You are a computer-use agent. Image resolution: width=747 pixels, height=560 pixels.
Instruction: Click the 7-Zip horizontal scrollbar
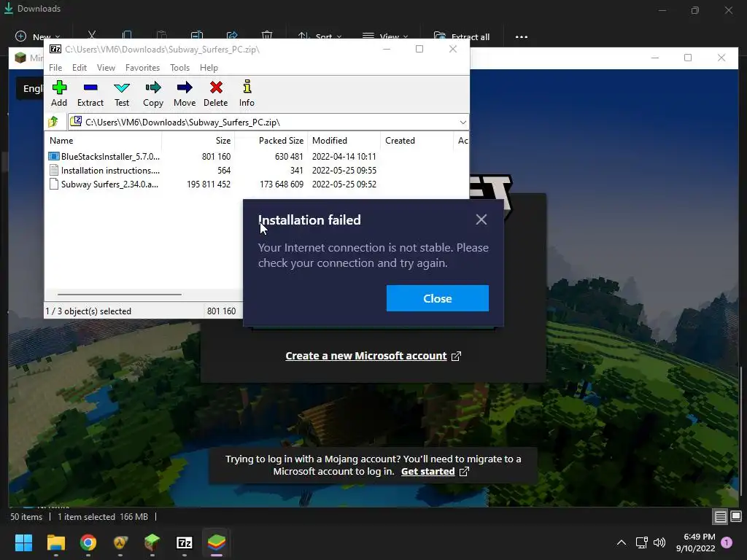point(119,295)
